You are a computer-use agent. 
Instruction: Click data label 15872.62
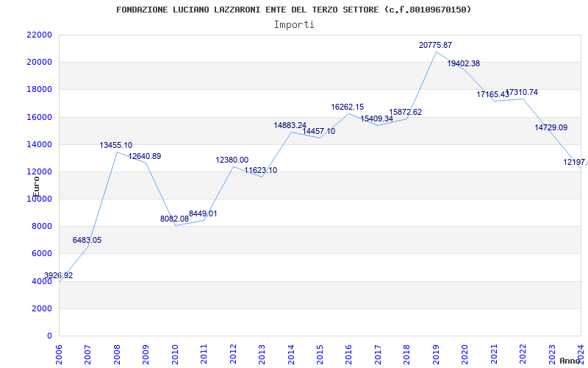tap(406, 112)
